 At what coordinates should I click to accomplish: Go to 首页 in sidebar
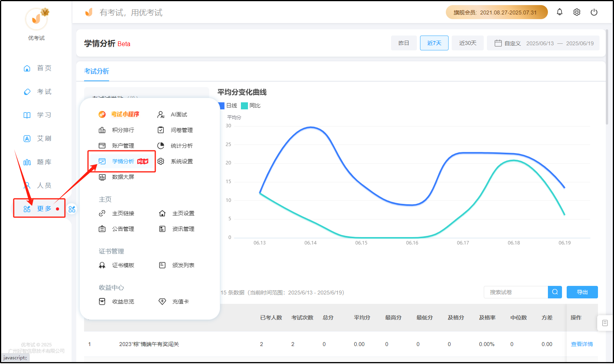(x=37, y=68)
